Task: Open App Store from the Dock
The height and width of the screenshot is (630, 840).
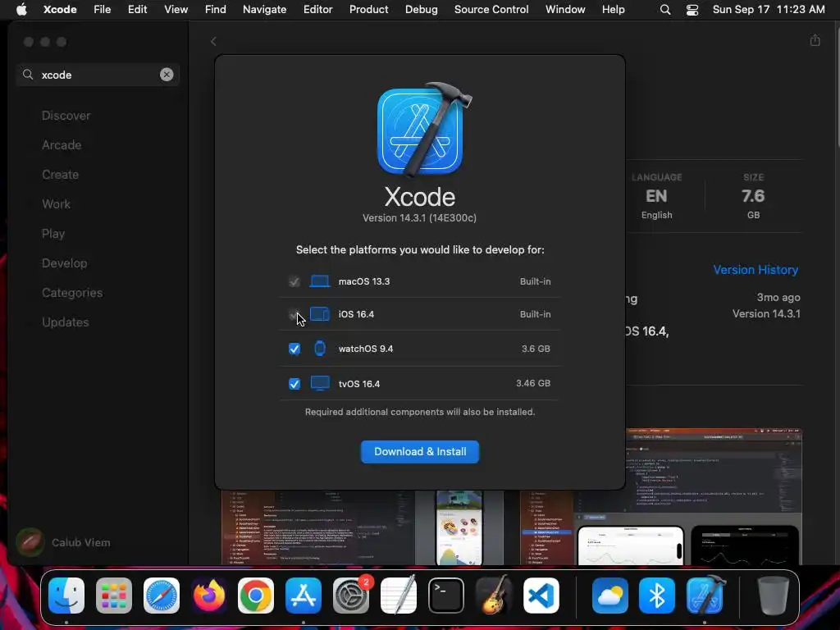Action: (x=304, y=596)
